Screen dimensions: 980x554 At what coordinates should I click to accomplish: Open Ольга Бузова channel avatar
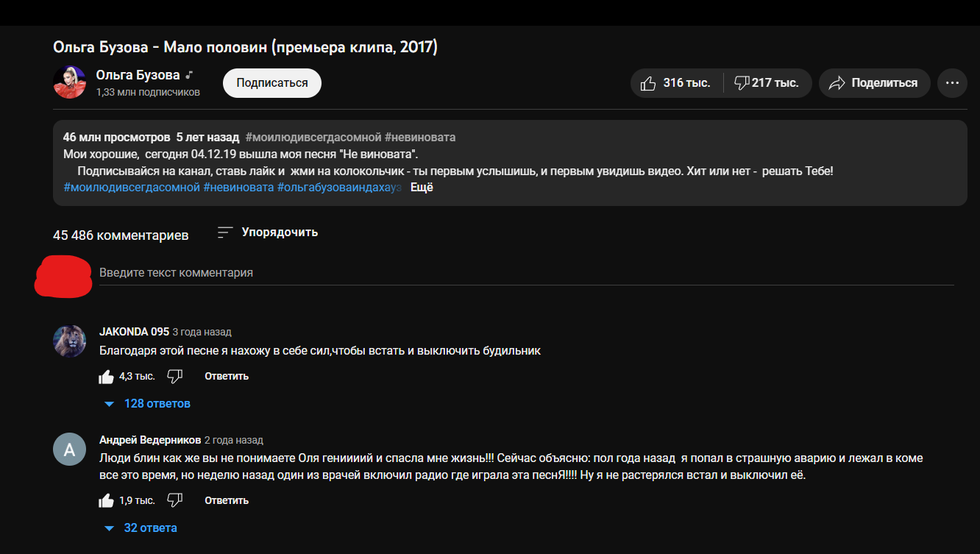coord(70,82)
